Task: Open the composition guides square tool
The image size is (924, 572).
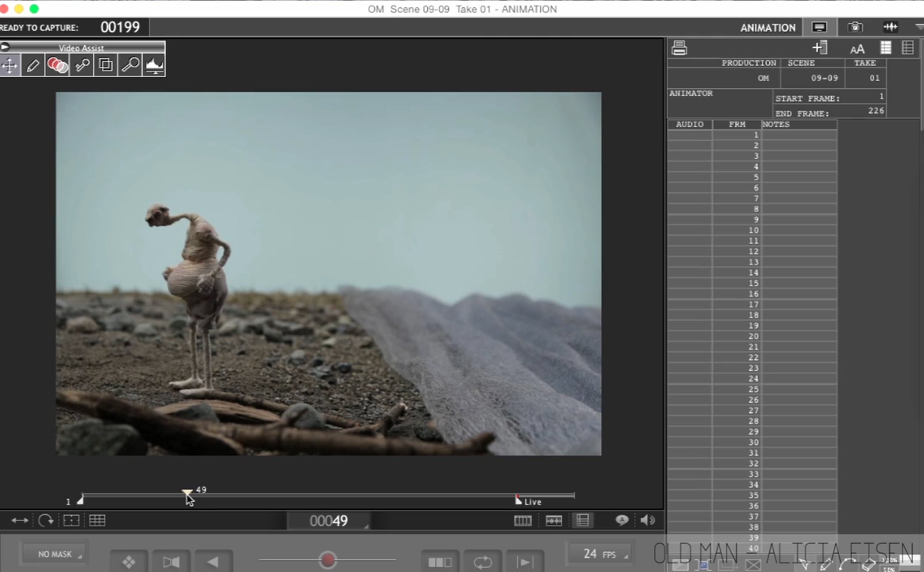Action: (106, 65)
